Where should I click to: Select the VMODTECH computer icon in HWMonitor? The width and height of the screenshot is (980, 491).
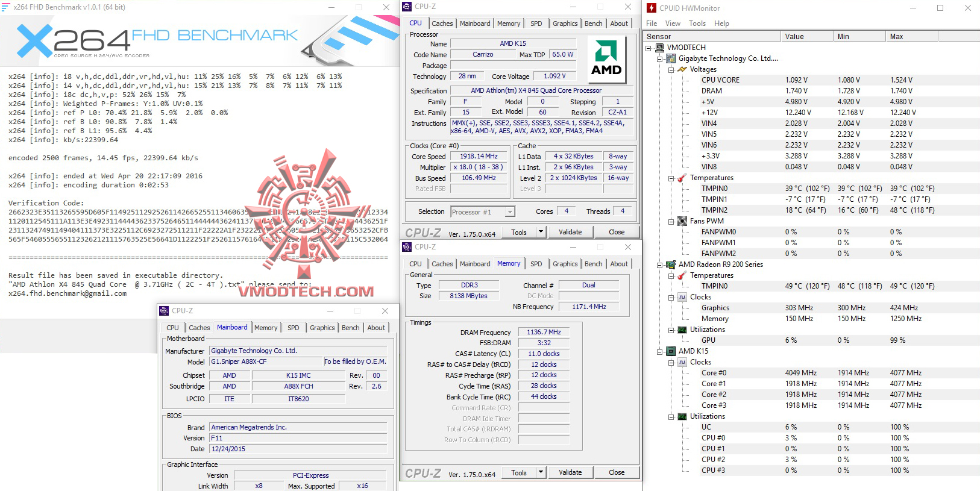660,48
